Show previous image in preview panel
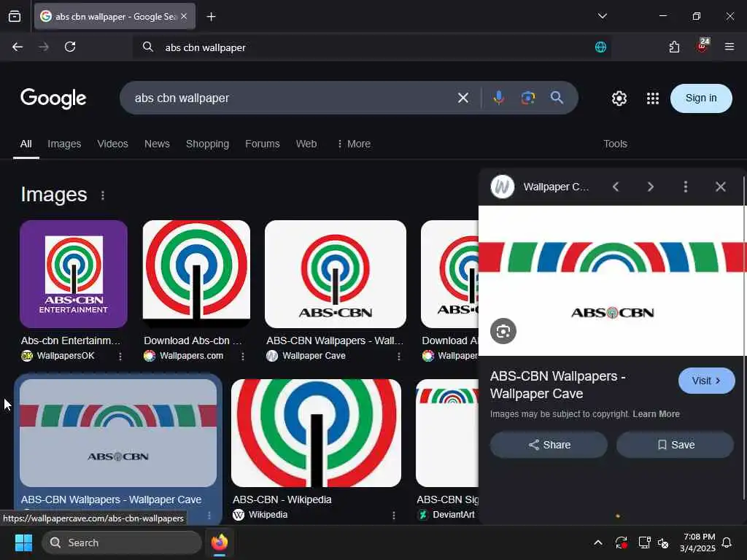Viewport: 747px width, 560px height. tap(616, 187)
